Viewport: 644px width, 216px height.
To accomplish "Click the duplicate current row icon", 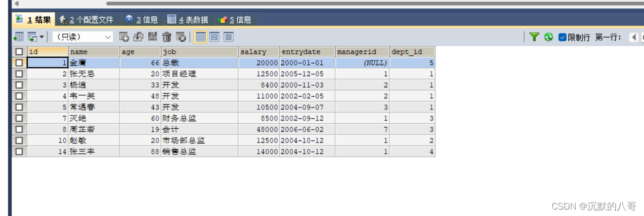I will tap(138, 37).
